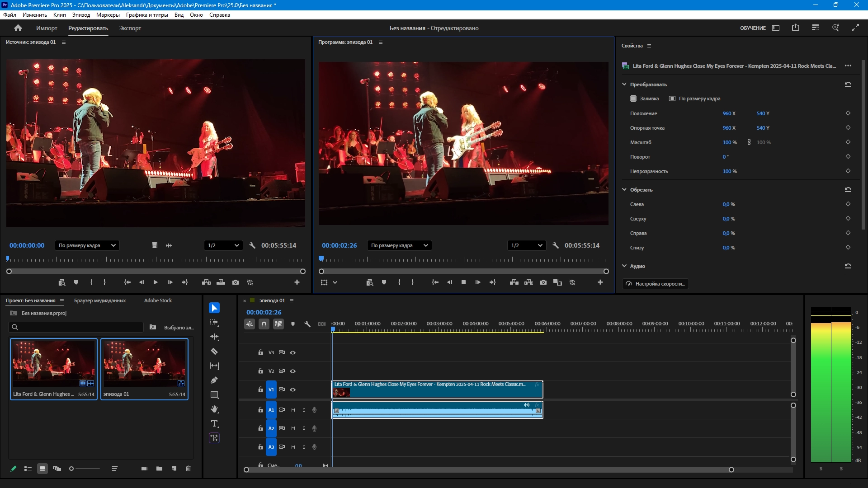Viewport: 868px width, 488px height.
Task: Mute audio track A1
Action: point(293,410)
